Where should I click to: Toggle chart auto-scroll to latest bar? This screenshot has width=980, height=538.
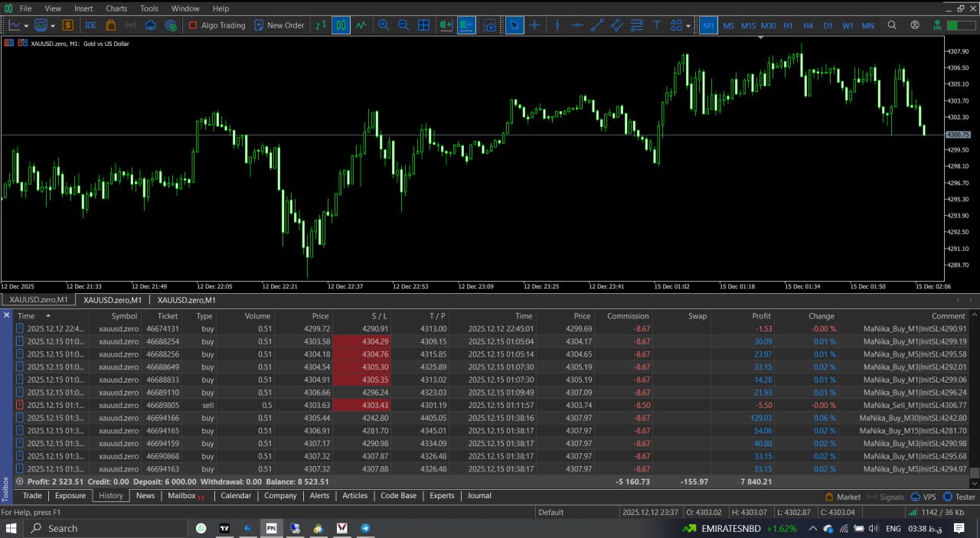point(446,25)
